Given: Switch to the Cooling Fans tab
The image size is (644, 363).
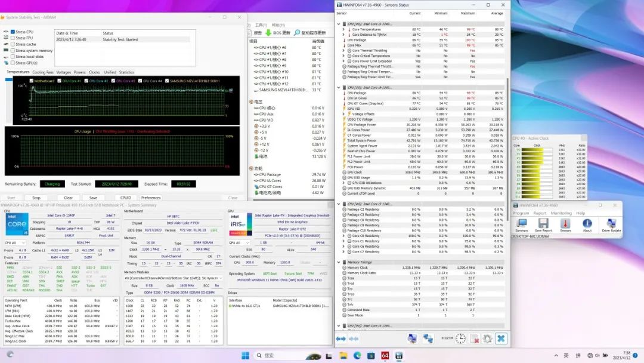Looking at the screenshot, I should click(x=43, y=72).
